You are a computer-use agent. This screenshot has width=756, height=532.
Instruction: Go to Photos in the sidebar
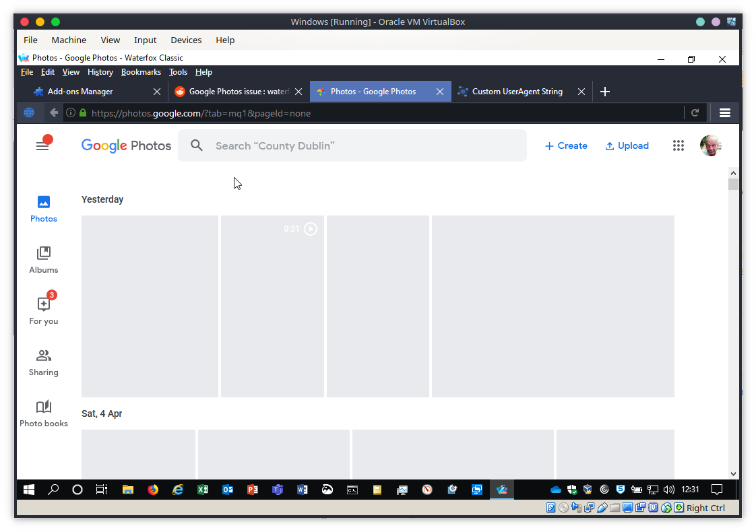(x=43, y=209)
